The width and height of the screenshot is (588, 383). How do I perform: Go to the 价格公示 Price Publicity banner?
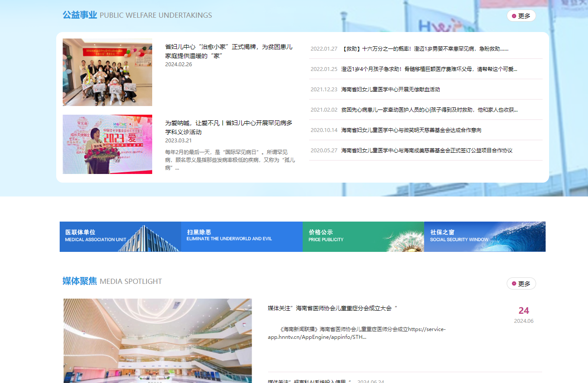363,237
